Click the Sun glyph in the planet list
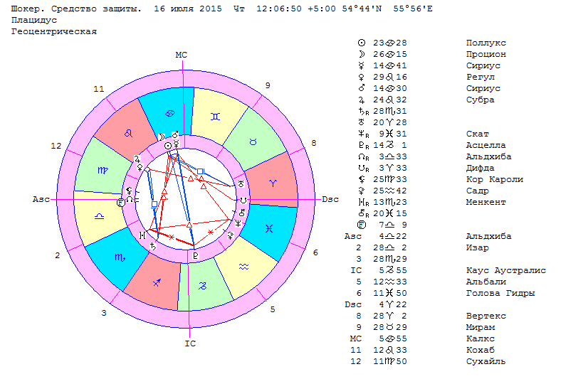 point(361,43)
